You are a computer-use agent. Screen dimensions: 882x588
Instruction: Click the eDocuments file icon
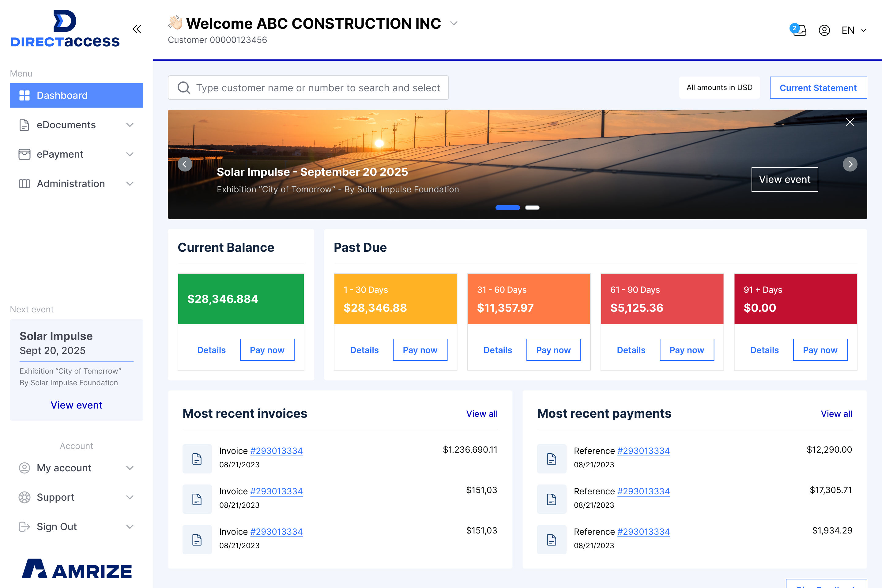click(x=24, y=125)
